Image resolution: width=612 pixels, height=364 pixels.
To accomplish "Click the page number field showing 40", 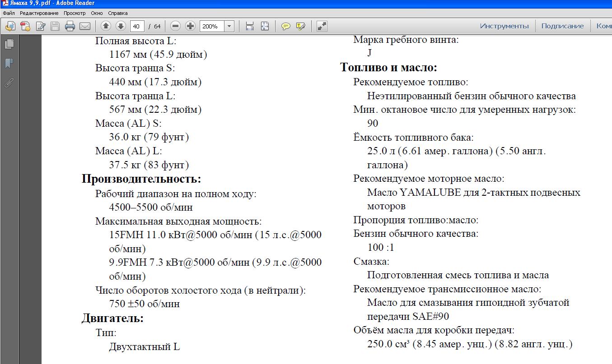I will [137, 26].
